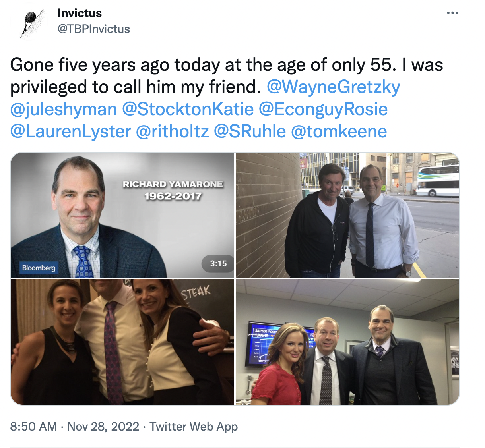Click the Twitter Web App source link

pos(194,427)
